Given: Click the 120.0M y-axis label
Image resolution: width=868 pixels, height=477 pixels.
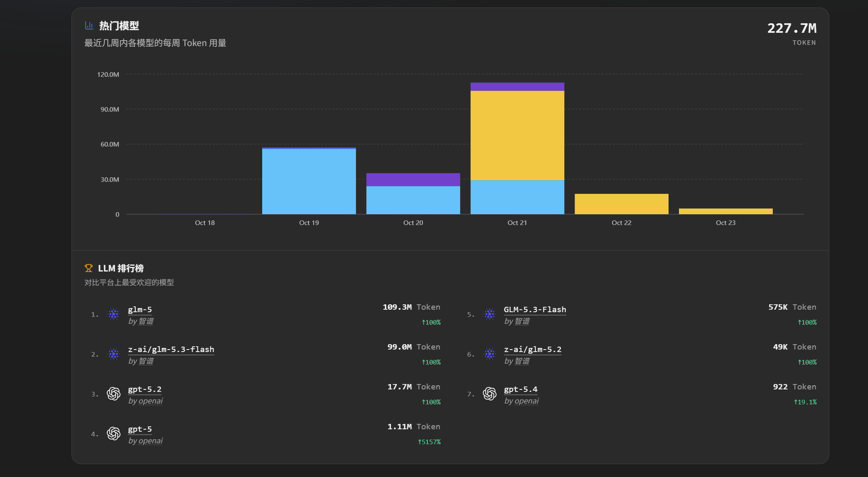Looking at the screenshot, I should tap(108, 75).
